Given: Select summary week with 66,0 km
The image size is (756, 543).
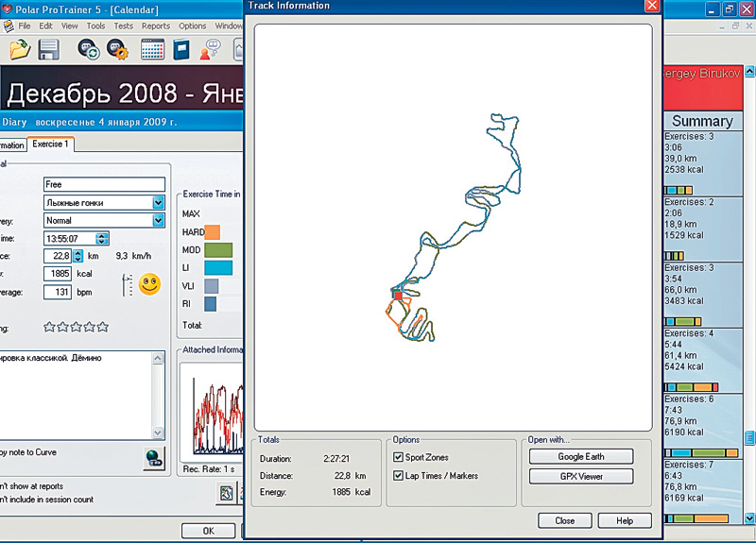Looking at the screenshot, I should [x=703, y=295].
